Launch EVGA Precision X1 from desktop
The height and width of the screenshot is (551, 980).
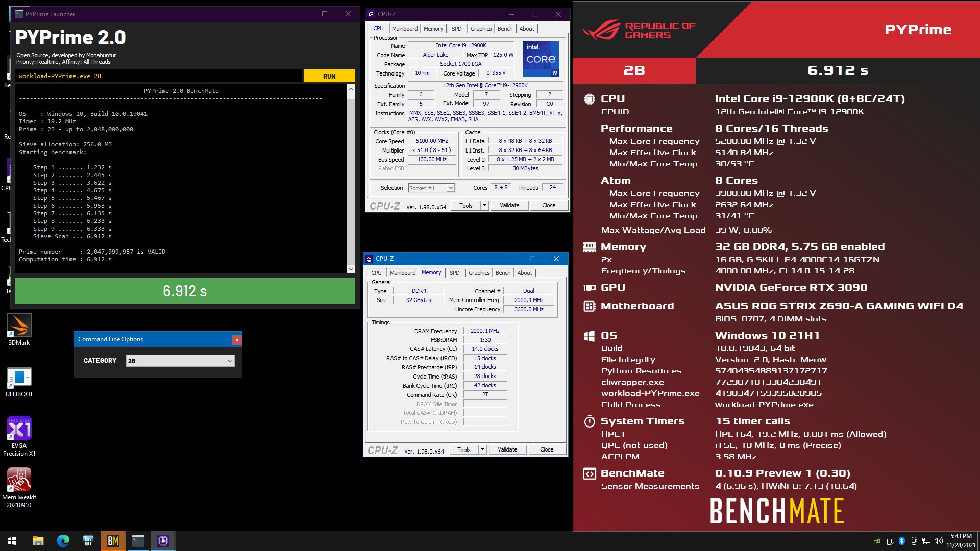pyautogui.click(x=19, y=436)
